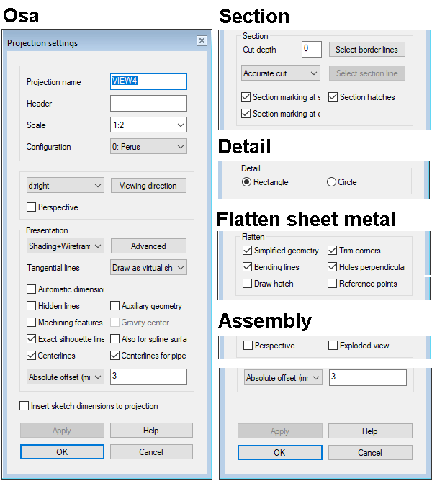432x504 pixels.
Task: Check Insert sketch dimensions to projection
Action: (x=24, y=406)
